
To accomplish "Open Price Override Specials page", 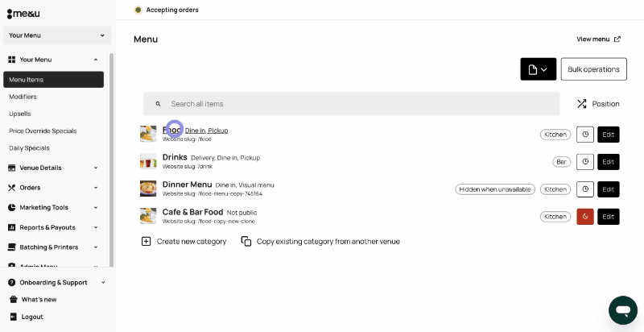I will pos(43,131).
